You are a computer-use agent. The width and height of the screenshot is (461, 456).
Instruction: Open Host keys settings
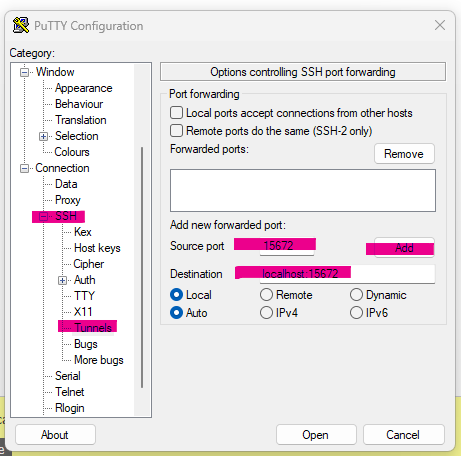point(97,248)
